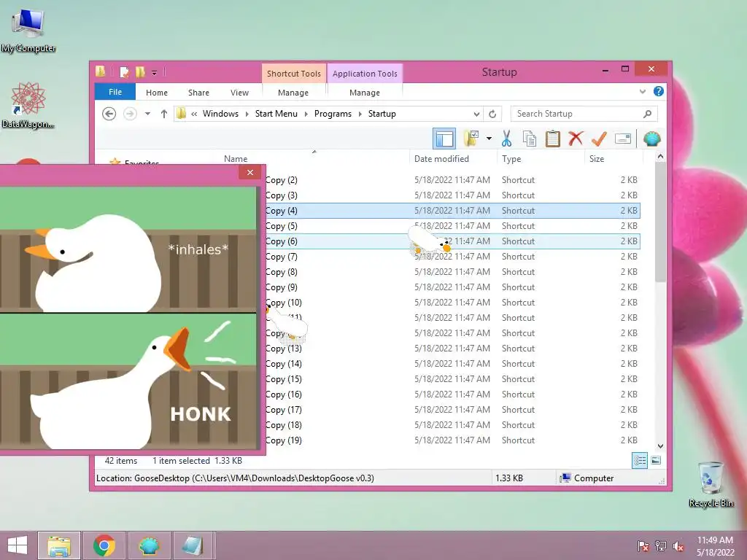Expand the address bar history dropdown

[476, 114]
